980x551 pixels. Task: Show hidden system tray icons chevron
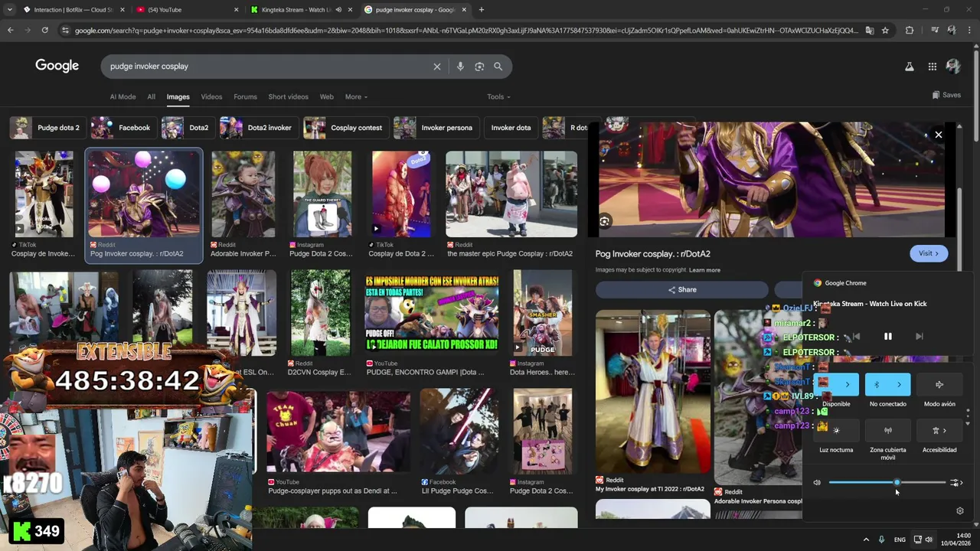click(866, 540)
